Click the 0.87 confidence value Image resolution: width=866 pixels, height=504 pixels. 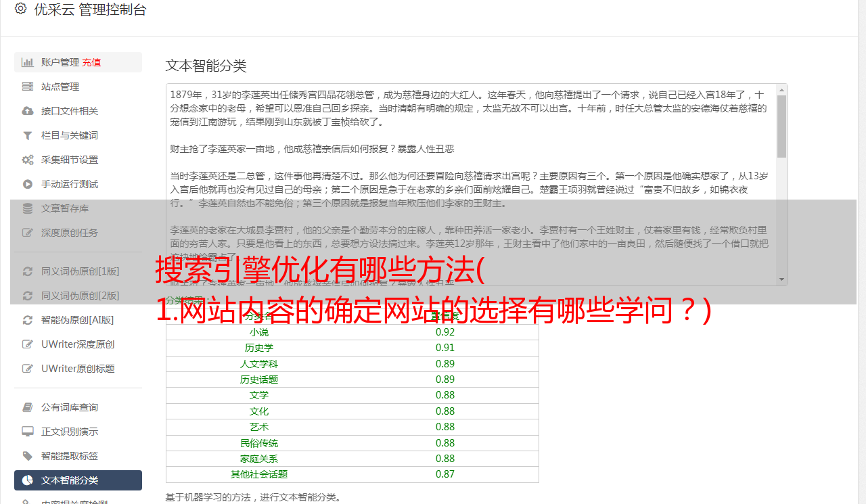[445, 474]
